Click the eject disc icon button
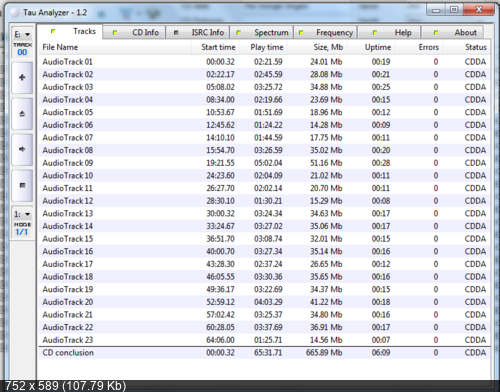Image resolution: width=500 pixels, height=392 pixels. (x=22, y=114)
